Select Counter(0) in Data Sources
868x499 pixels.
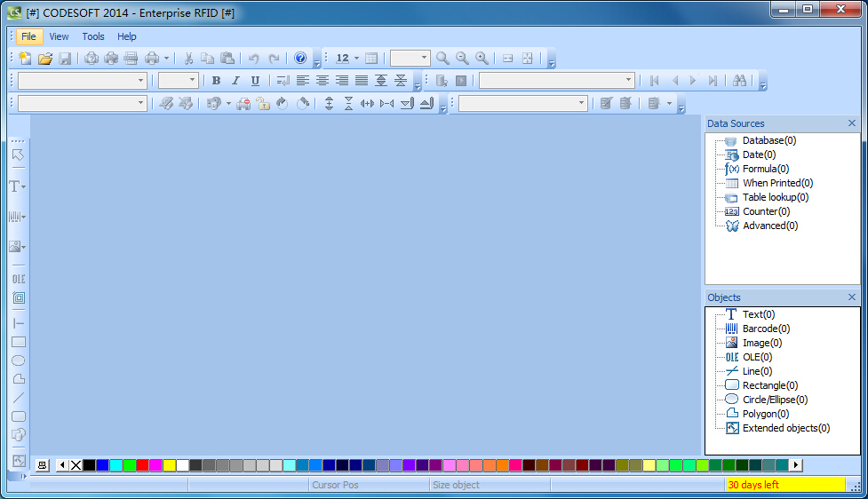tap(766, 211)
